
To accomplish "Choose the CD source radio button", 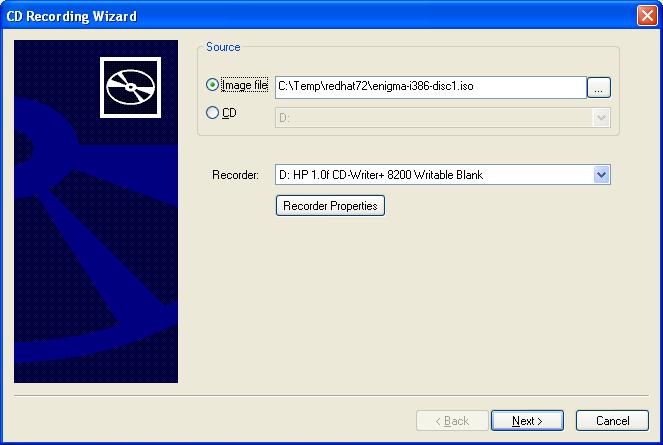I will coord(212,113).
